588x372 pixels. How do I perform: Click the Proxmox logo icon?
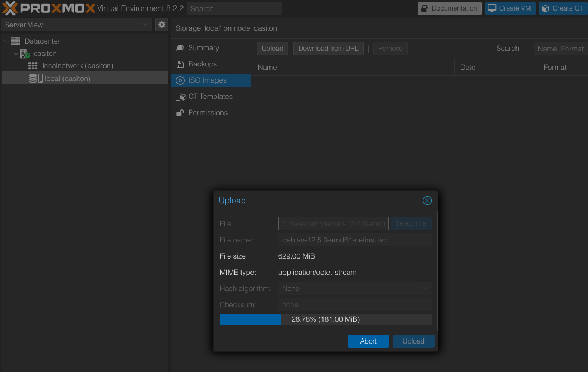tap(11, 8)
